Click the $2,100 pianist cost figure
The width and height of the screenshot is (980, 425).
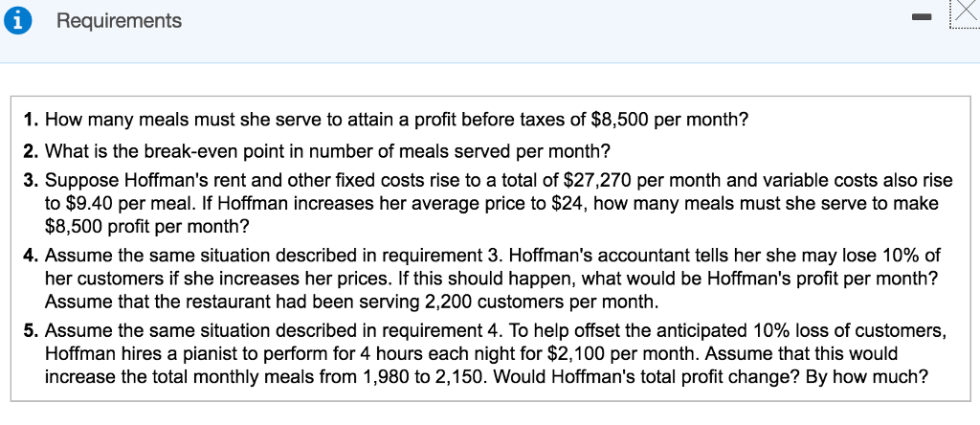(x=575, y=354)
